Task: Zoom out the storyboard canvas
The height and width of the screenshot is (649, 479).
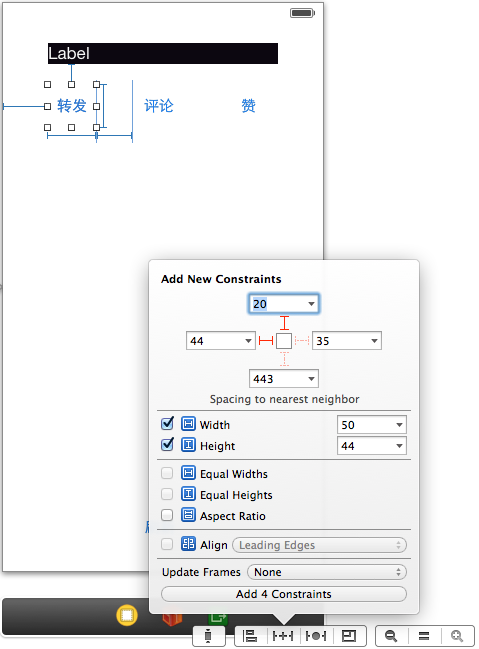Action: tap(391, 636)
